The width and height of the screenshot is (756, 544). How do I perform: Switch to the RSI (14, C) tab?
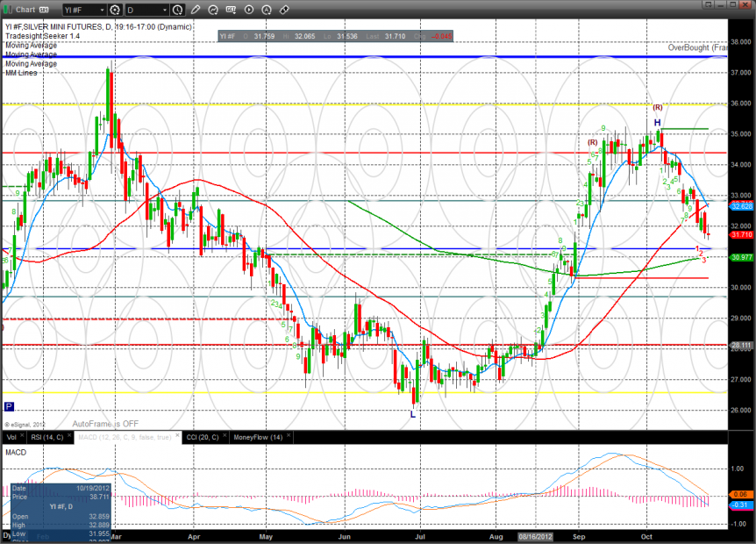[x=46, y=438]
